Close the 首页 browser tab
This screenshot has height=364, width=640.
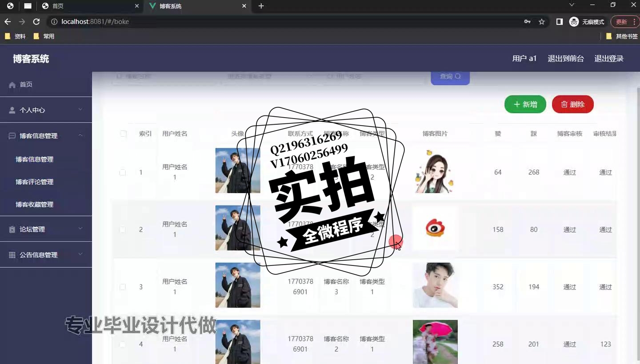pyautogui.click(x=137, y=6)
